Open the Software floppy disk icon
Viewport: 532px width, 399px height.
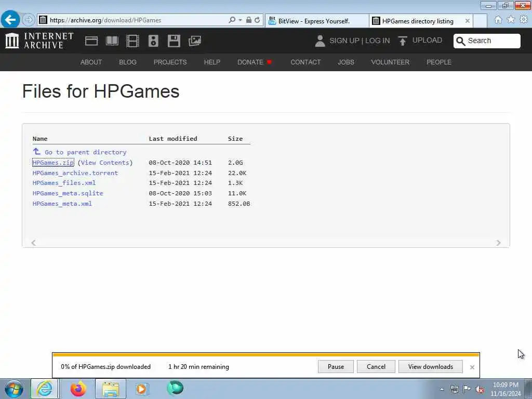click(174, 41)
